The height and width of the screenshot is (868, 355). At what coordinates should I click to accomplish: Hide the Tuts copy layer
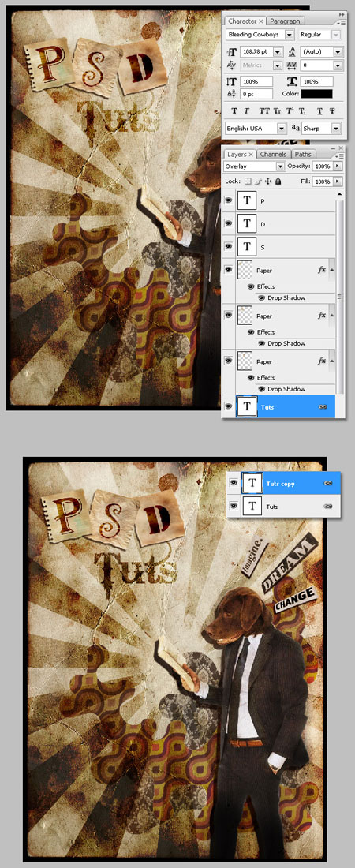click(x=234, y=483)
